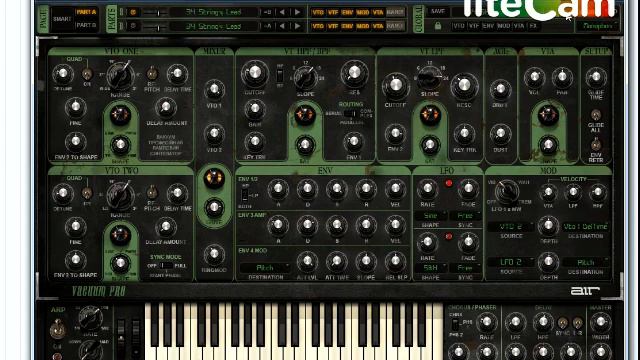Click the VTO ONE Delay Amount knob

166,108
